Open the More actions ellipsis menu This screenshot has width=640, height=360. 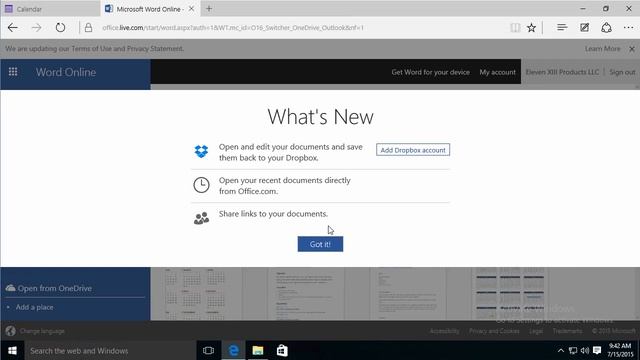point(629,27)
